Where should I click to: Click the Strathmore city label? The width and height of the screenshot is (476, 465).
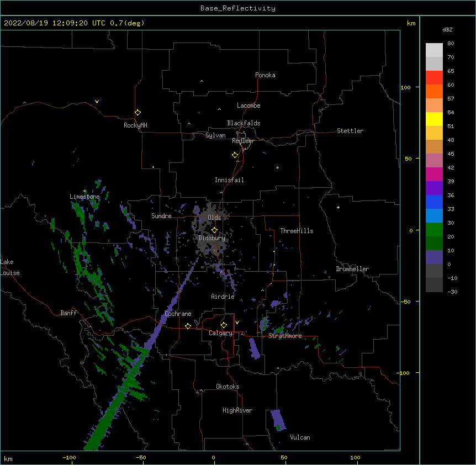pos(285,336)
